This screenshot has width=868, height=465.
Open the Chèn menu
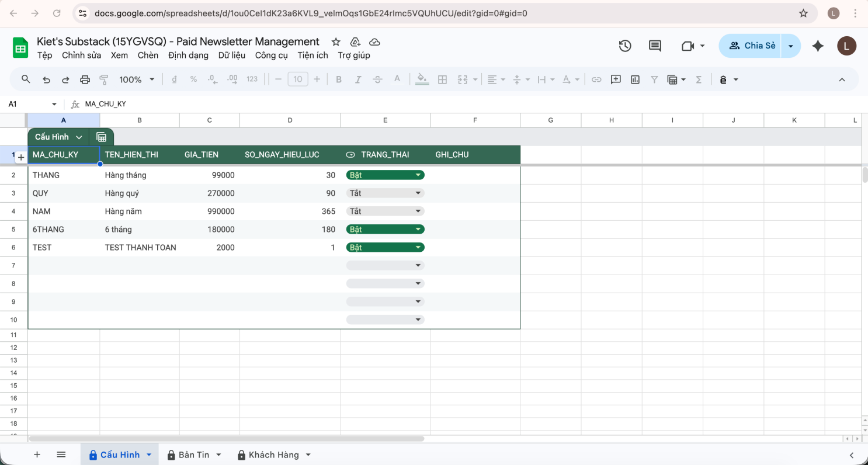coord(148,55)
